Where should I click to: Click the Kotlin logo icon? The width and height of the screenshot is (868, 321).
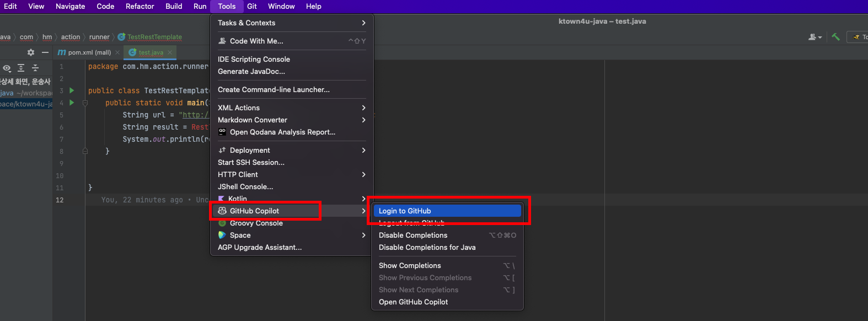tap(222, 199)
